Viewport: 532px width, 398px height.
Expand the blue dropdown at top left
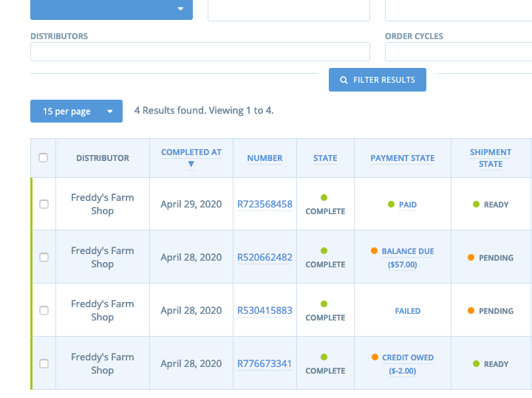click(112, 9)
